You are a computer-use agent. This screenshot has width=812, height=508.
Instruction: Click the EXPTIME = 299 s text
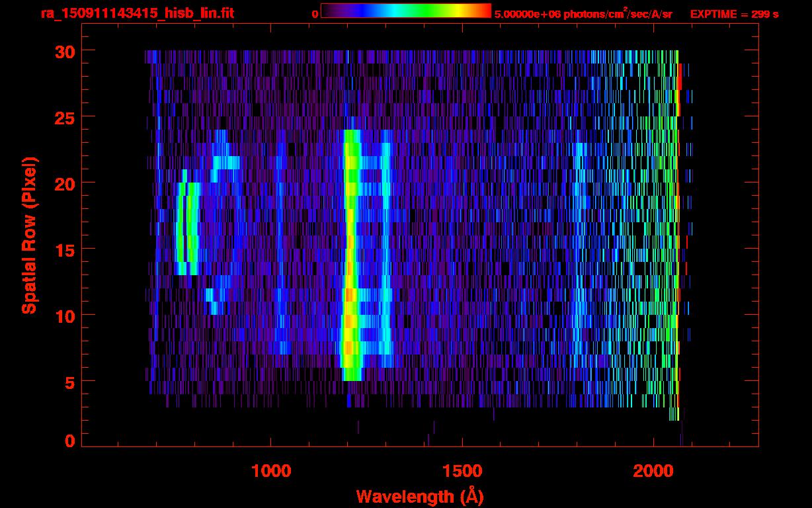click(x=734, y=14)
